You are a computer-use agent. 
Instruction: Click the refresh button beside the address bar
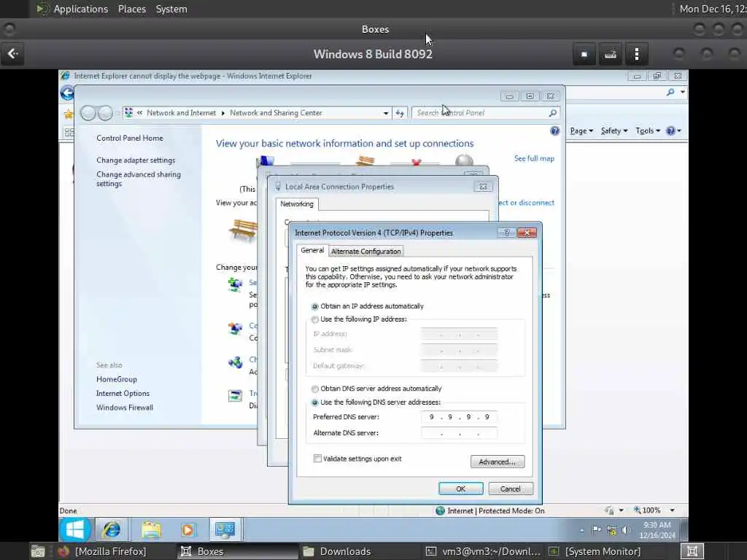click(400, 113)
